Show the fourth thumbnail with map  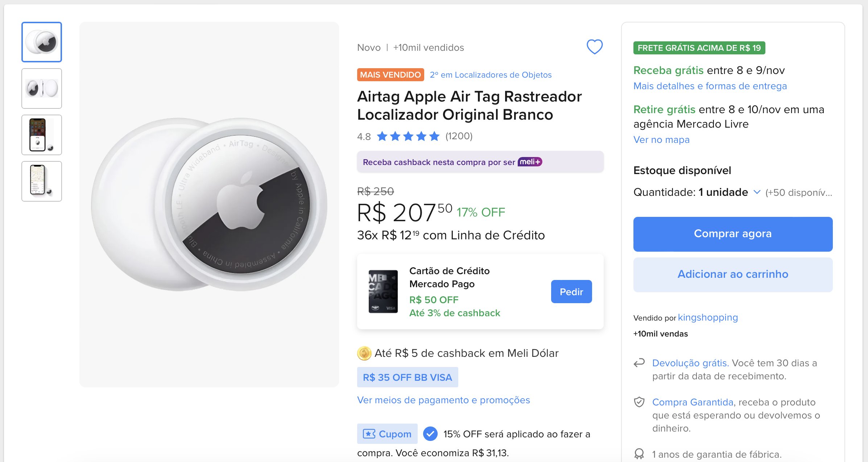(42, 181)
